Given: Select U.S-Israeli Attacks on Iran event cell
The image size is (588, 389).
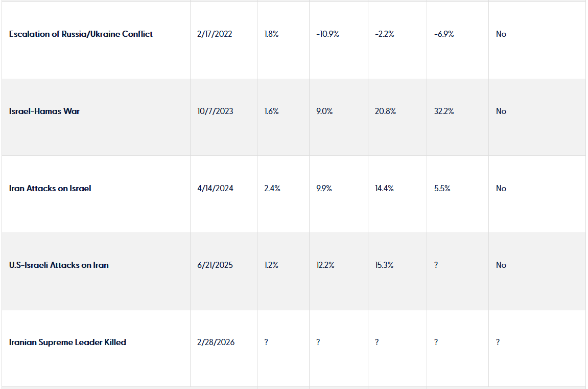Looking at the screenshot, I should 59,265.
